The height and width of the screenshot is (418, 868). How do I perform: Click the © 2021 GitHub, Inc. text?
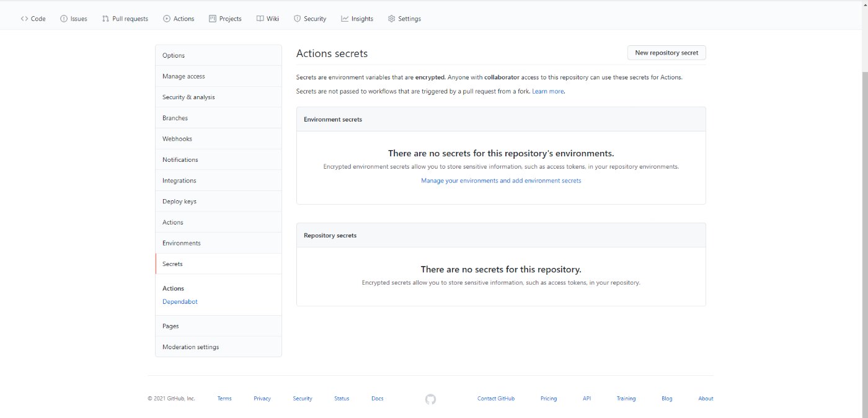[x=171, y=399]
